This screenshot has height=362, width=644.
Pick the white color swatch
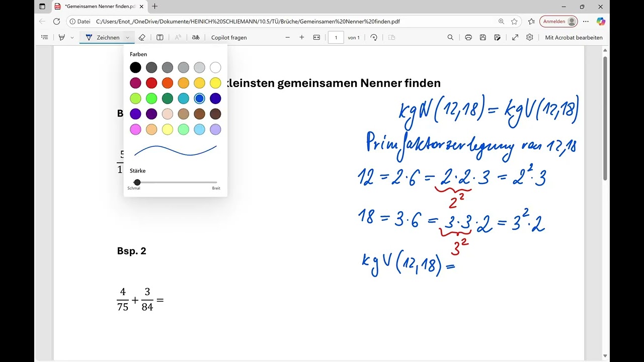[x=215, y=67]
